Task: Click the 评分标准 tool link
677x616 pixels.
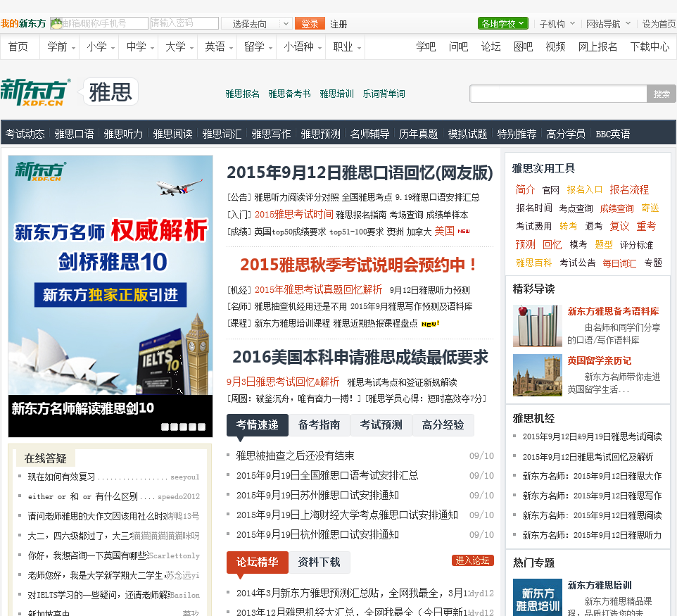Action: [636, 245]
